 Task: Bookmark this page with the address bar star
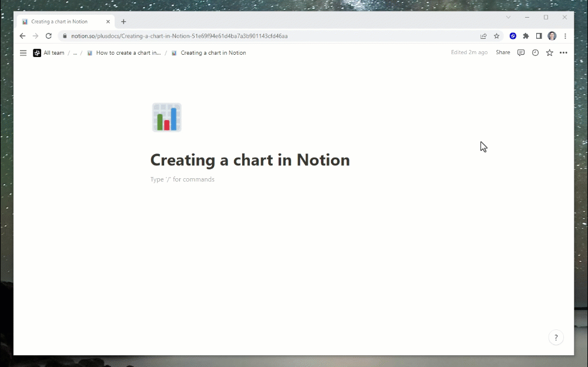point(496,35)
